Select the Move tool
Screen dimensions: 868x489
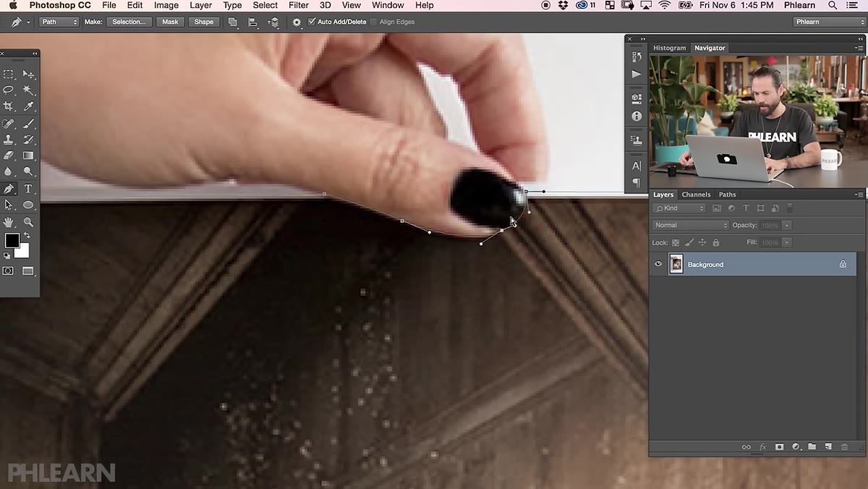tap(28, 75)
